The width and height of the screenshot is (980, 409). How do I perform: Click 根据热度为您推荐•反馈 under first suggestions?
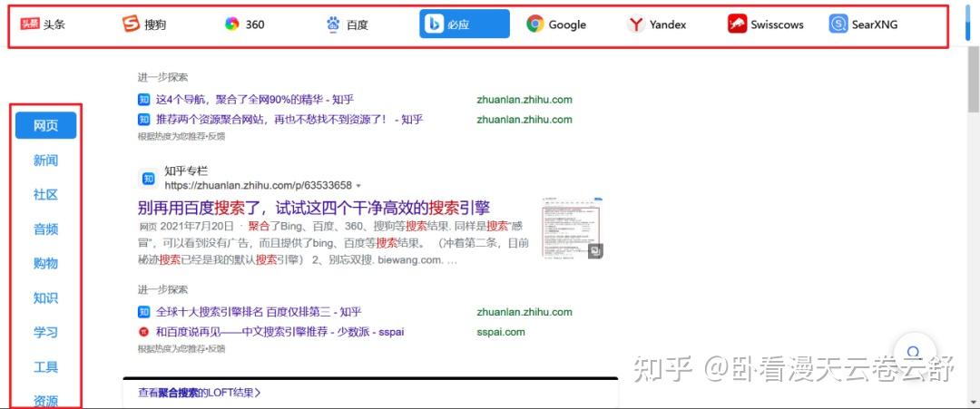pos(181,135)
